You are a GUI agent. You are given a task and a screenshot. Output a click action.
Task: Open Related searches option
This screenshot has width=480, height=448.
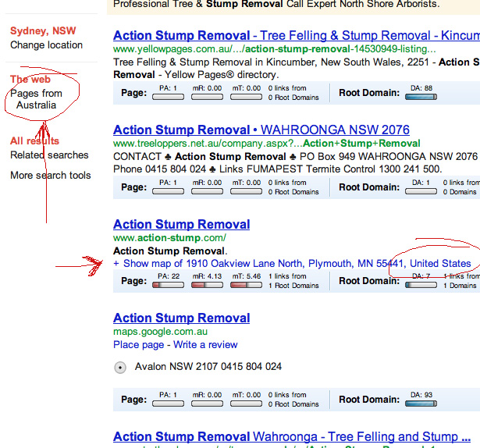click(x=49, y=155)
